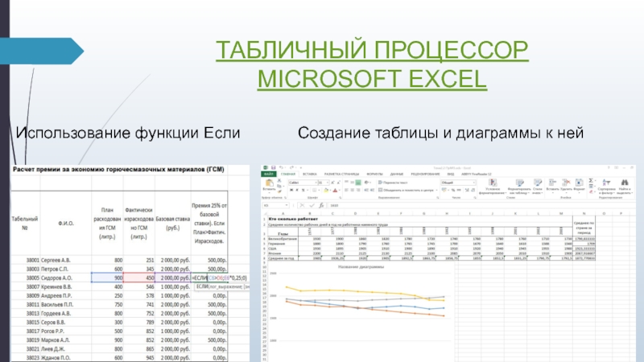
Task: Toggle right text alignment
Action: tap(358, 190)
